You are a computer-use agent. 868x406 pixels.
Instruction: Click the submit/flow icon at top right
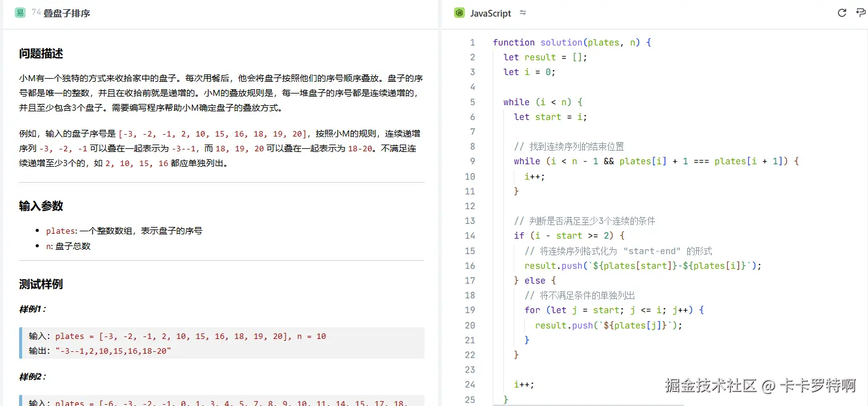click(861, 12)
